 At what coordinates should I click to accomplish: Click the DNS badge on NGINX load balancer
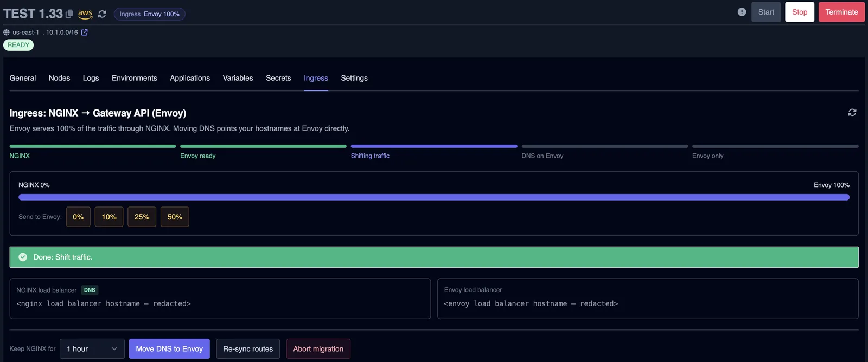pos(90,290)
